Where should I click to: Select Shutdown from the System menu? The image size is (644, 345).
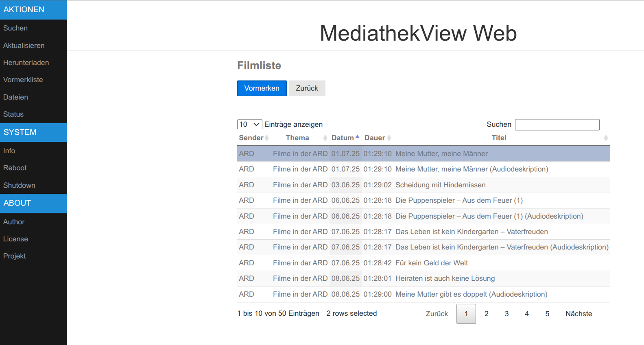(x=19, y=185)
